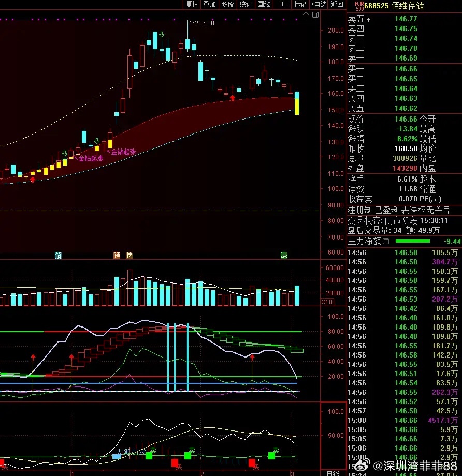Click 卖二 ask price 146.70
This screenshot has height=476, width=462.
[406, 48]
